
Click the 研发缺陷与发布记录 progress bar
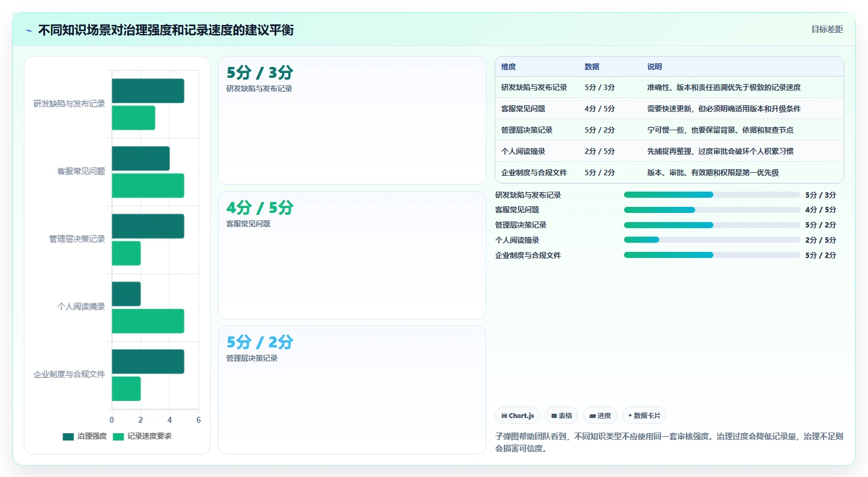712,195
